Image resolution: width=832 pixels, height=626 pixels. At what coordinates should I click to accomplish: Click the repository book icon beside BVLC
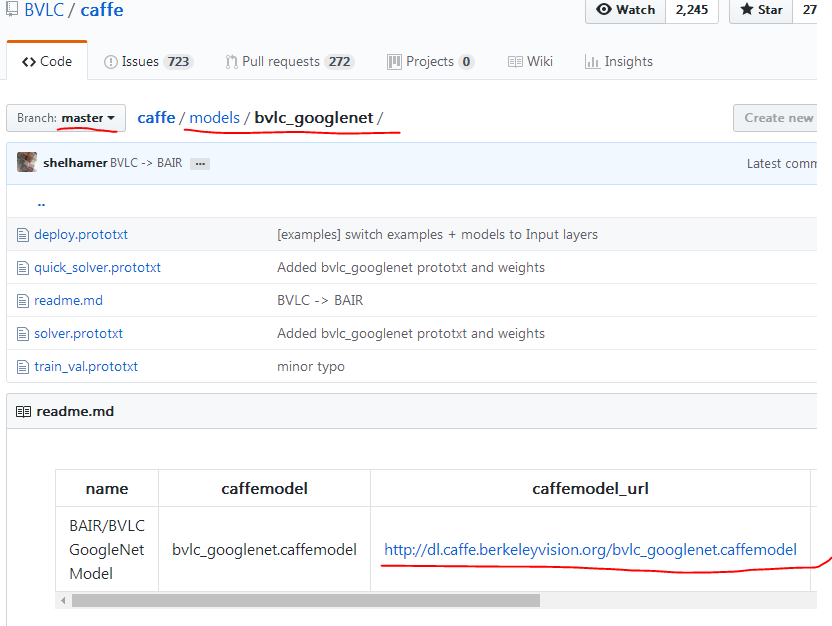point(12,9)
